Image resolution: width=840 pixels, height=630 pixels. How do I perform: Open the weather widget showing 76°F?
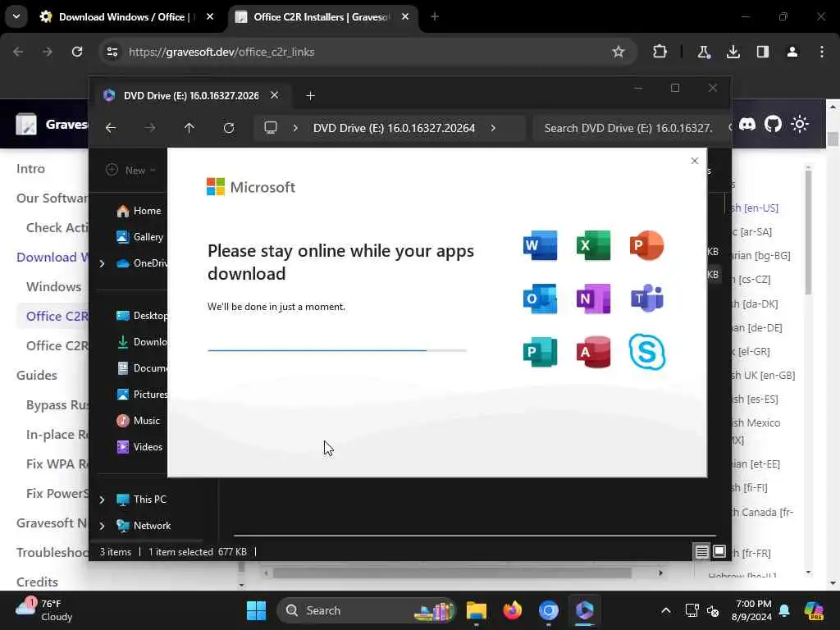45,610
